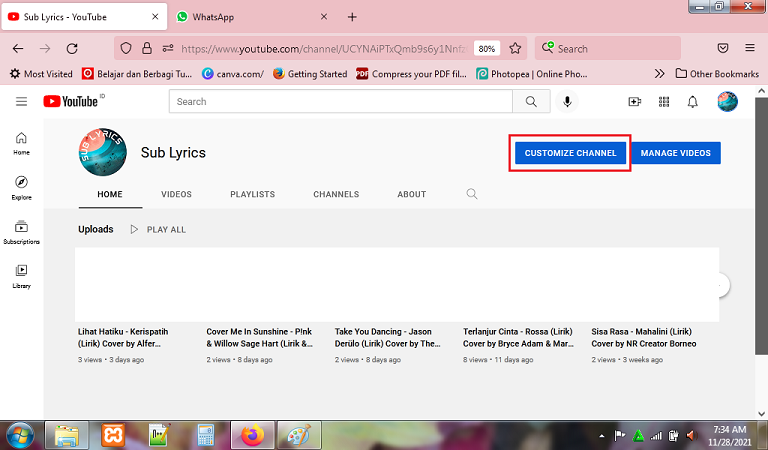This screenshot has height=450, width=768.
Task: Open the Getting Started bookmark
Action: coord(310,73)
